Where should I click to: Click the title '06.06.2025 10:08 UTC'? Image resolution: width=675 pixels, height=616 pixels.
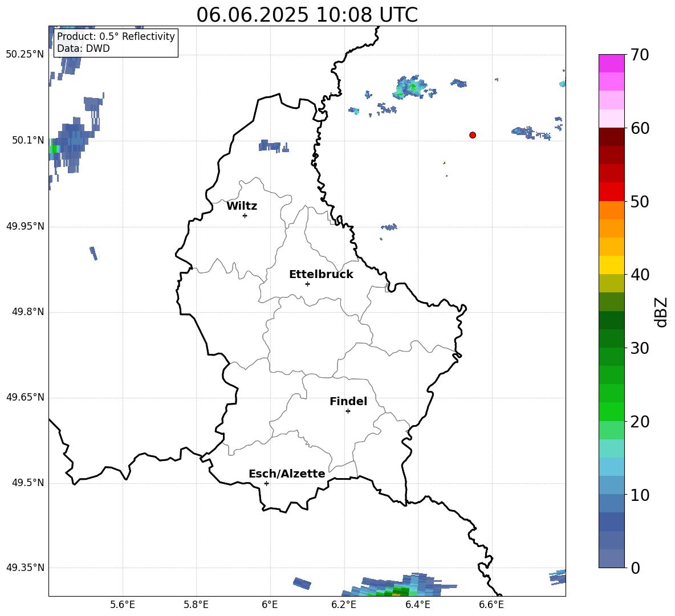307,15
